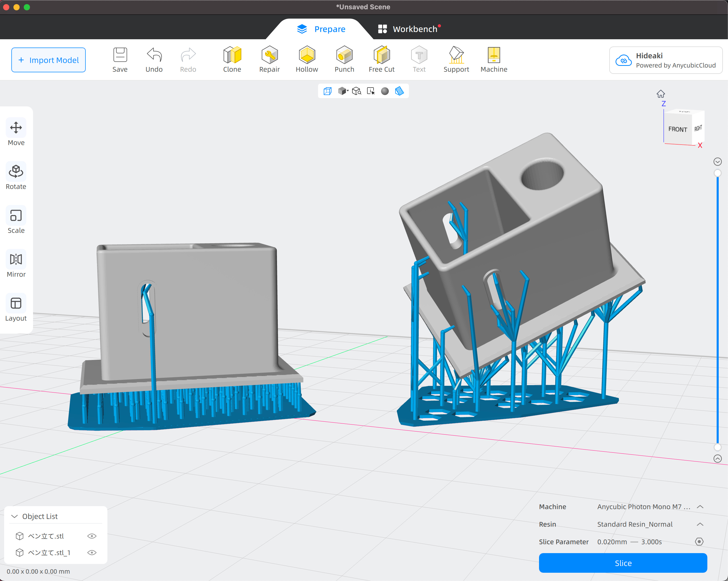Hide ペン立て.stl with eye icon
728x581 pixels.
(92, 536)
